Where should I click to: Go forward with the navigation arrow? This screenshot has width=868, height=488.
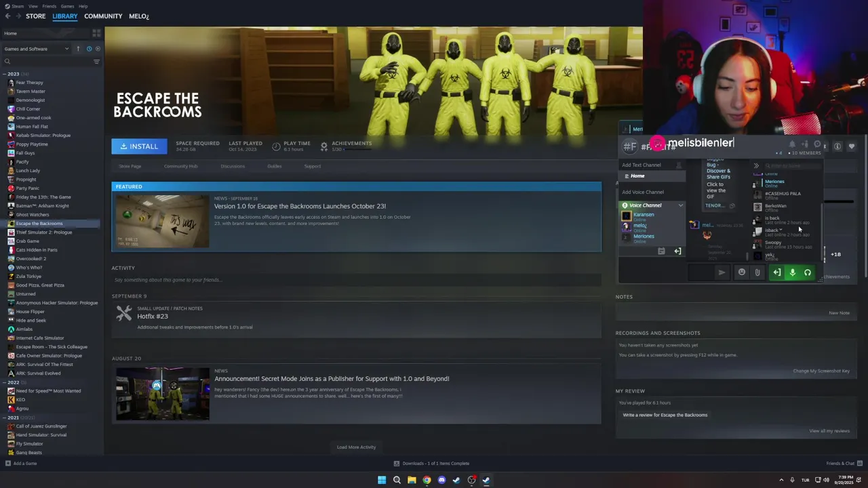pos(18,16)
